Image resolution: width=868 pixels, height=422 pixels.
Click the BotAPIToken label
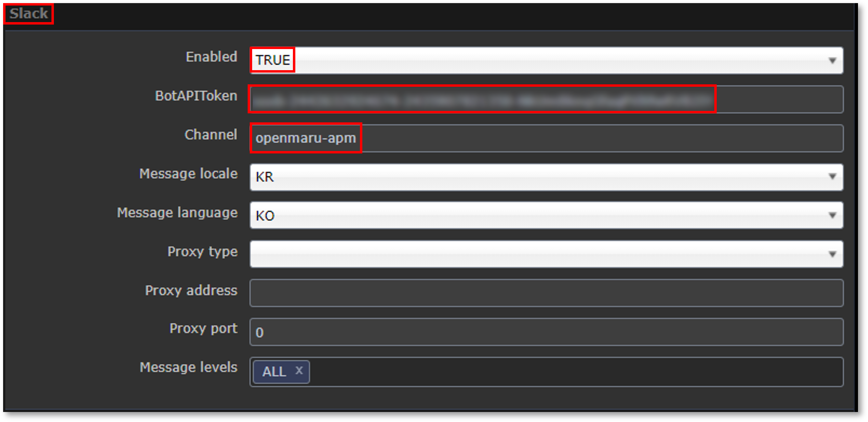coord(196,96)
